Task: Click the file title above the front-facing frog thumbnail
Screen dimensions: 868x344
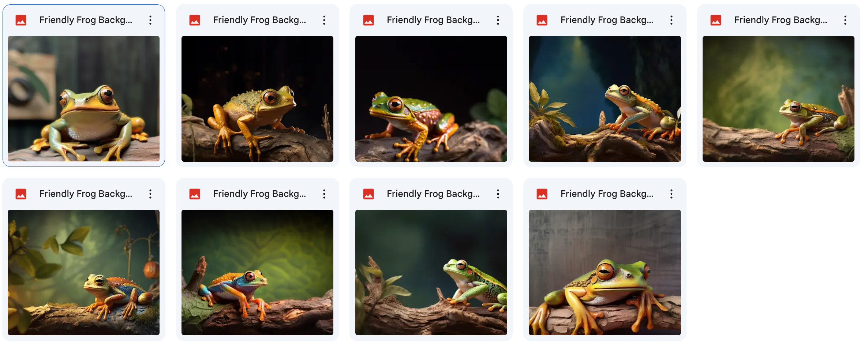Action: point(86,20)
